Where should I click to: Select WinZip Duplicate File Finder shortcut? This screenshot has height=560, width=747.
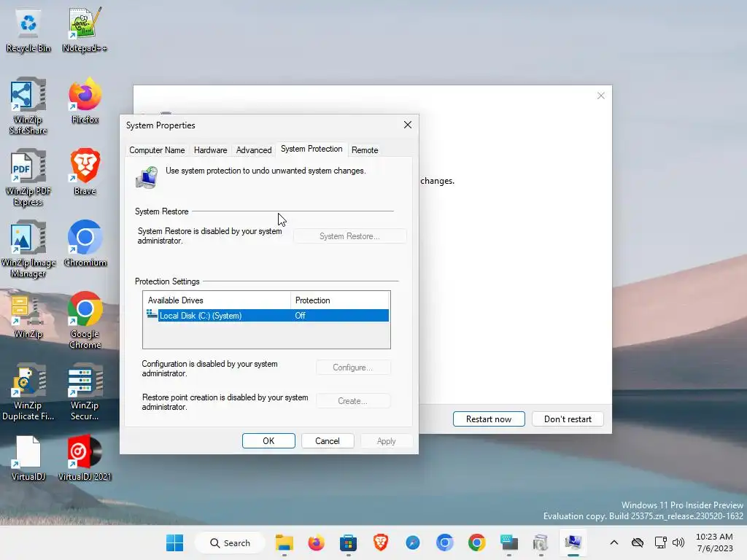tap(28, 392)
